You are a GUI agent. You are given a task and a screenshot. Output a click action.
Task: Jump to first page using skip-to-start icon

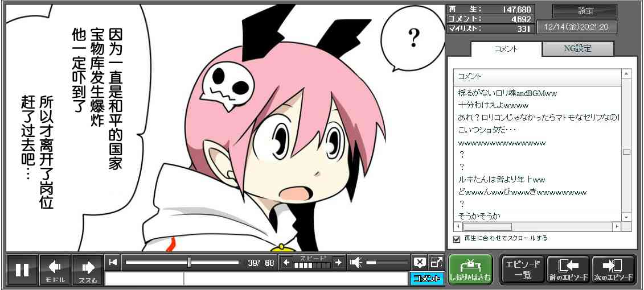click(113, 262)
